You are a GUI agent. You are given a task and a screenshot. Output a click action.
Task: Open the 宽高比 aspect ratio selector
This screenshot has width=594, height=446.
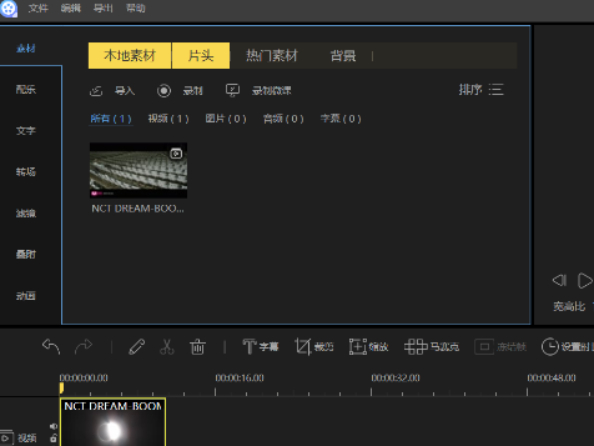click(569, 306)
